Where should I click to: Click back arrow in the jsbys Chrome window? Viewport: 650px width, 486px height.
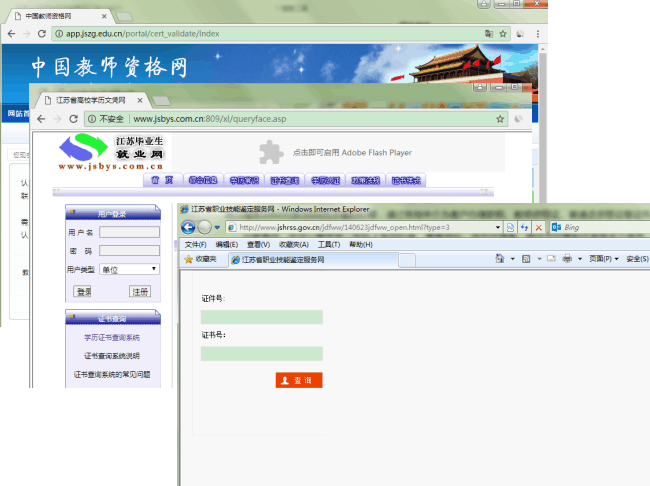[x=41, y=119]
